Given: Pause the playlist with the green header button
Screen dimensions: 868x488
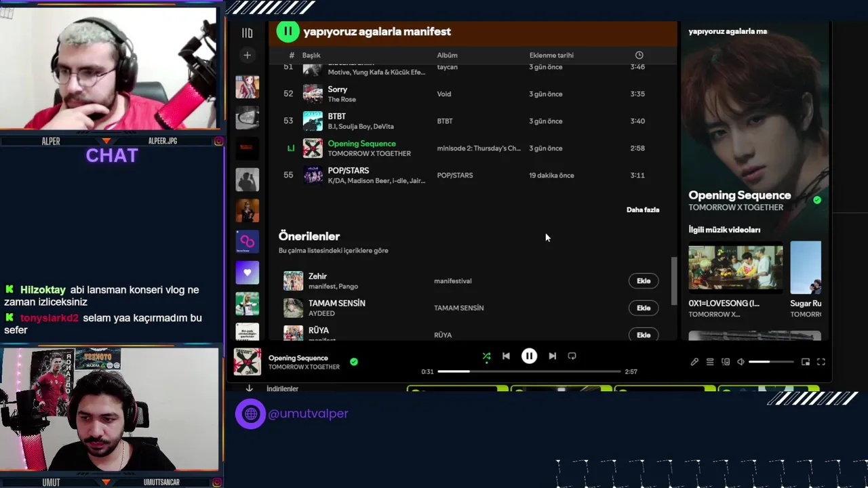Looking at the screenshot, I should pos(288,31).
